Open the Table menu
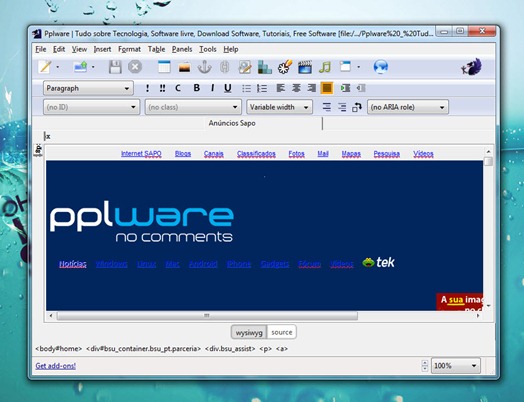This screenshot has width=524, height=402. 156,49
